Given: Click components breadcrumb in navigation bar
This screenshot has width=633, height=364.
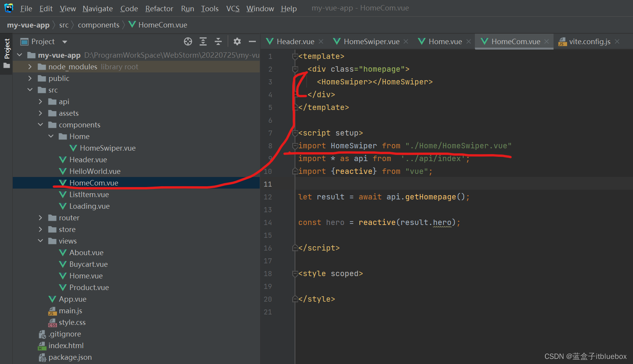Looking at the screenshot, I should point(98,25).
